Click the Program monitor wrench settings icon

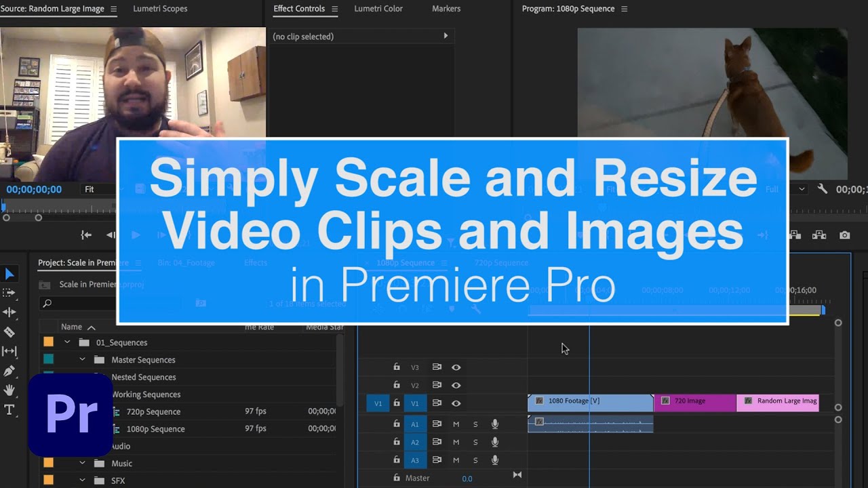pyautogui.click(x=823, y=189)
